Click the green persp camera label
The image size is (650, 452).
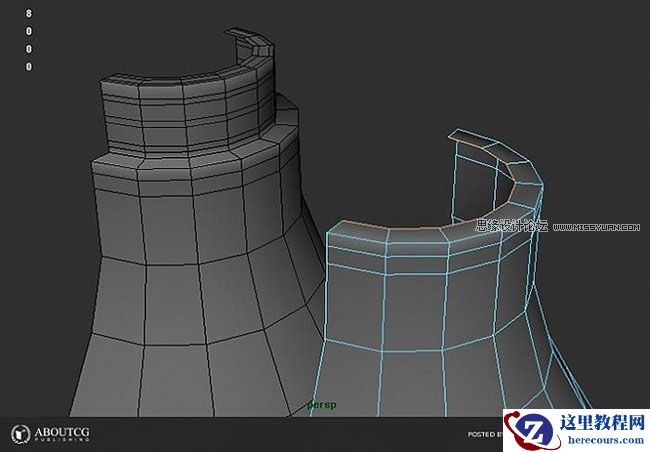tap(322, 404)
